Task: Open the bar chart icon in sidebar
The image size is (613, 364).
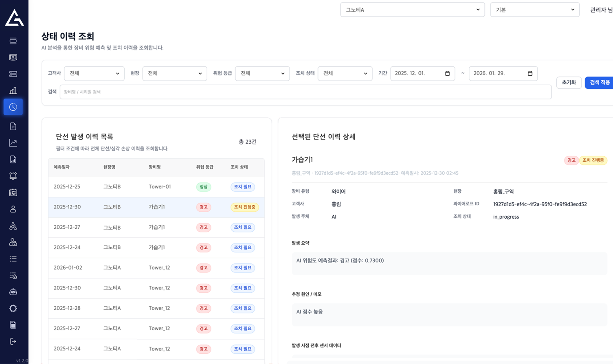Action: 13,90
